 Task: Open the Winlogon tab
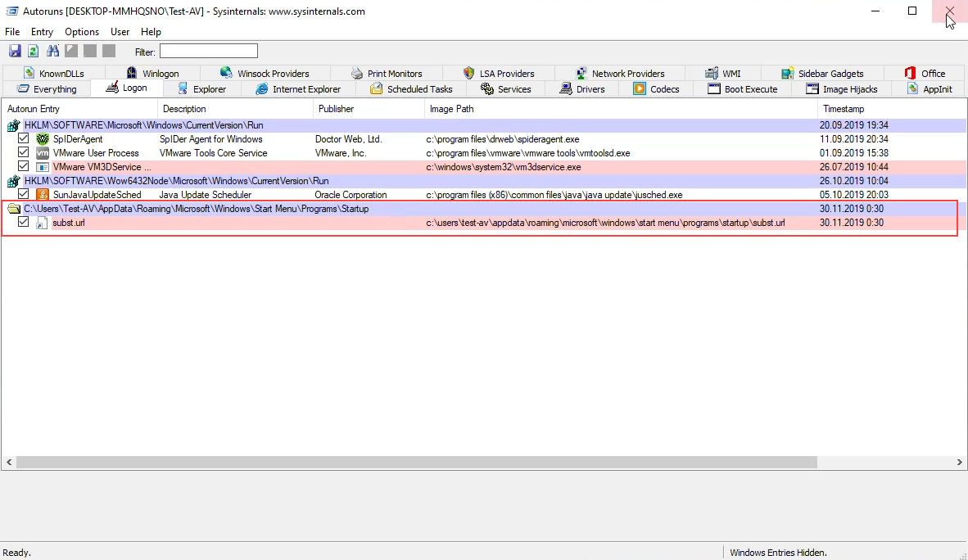click(x=152, y=74)
